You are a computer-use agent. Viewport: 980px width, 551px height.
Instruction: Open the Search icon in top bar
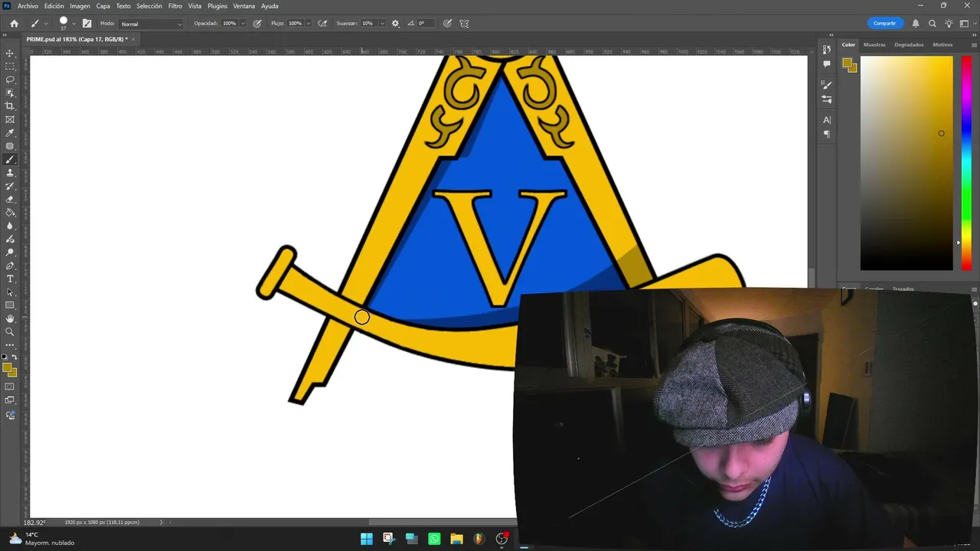pos(932,24)
